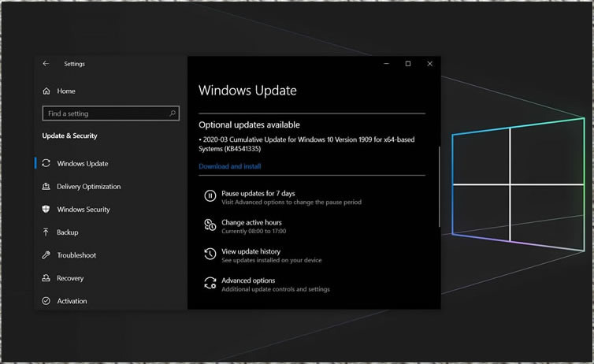The width and height of the screenshot is (594, 364).
Task: Open Advanced options
Action: 248,280
